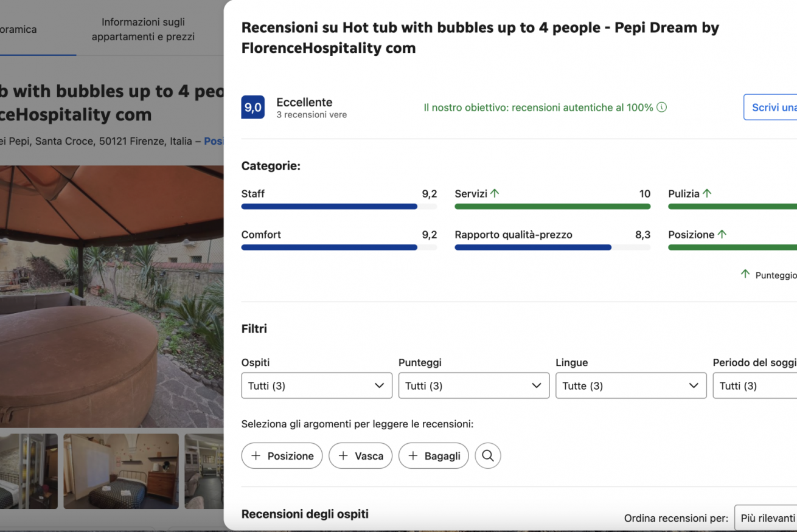The image size is (797, 532).
Task: Click the authentic reviews 100% link
Action: [x=538, y=107]
